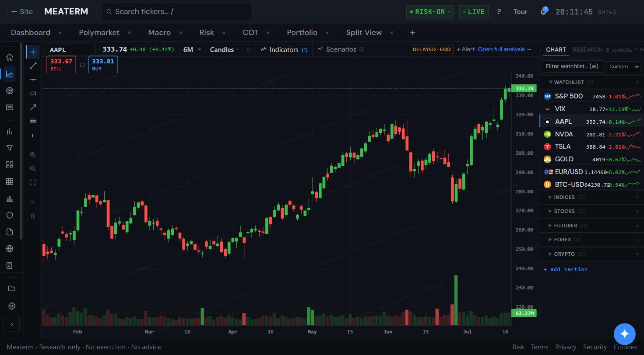Select the NVDA watchlist row
644x355 pixels.
pyautogui.click(x=591, y=134)
